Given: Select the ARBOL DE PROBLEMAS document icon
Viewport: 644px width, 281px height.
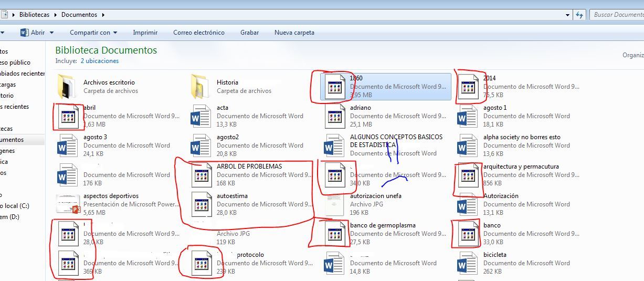Looking at the screenshot, I should click(x=201, y=175).
